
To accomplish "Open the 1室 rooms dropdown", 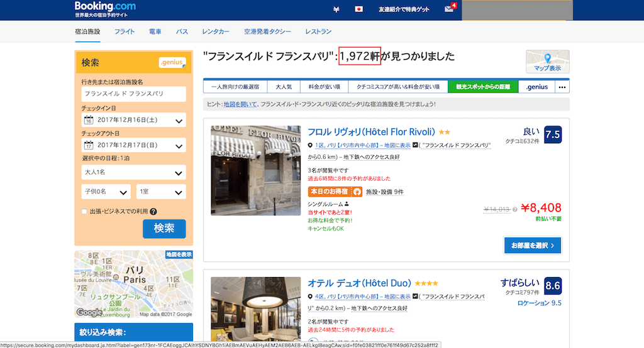I will click(161, 192).
